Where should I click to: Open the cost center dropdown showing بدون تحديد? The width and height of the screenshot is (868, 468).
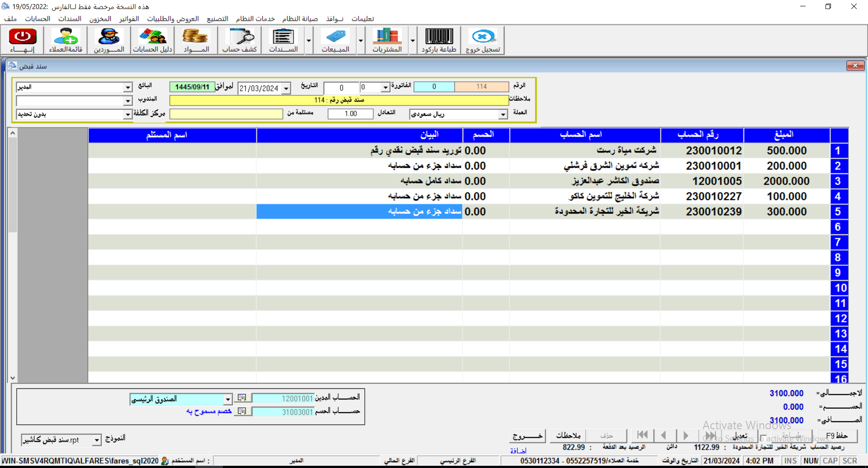point(127,114)
